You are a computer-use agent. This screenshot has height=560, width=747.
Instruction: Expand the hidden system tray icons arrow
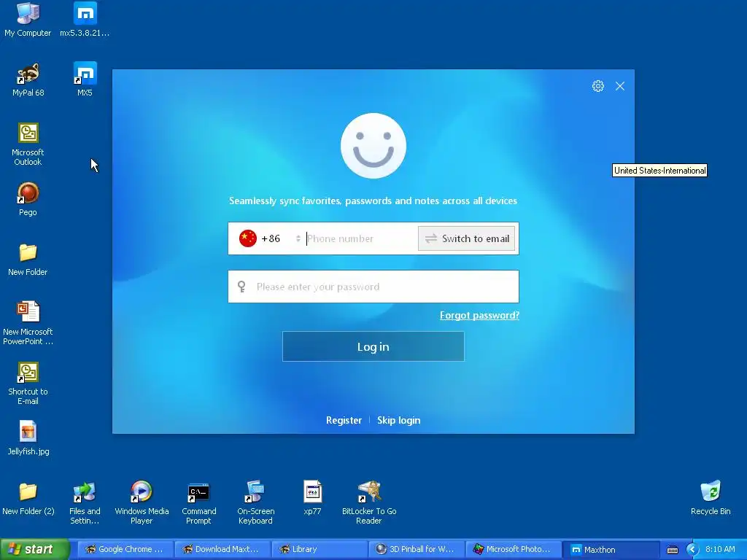tap(692, 550)
